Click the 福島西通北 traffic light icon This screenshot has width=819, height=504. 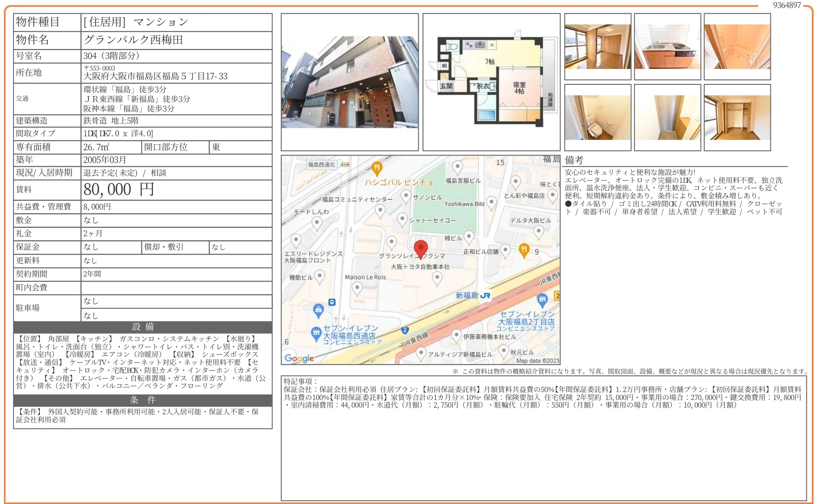(x=345, y=165)
